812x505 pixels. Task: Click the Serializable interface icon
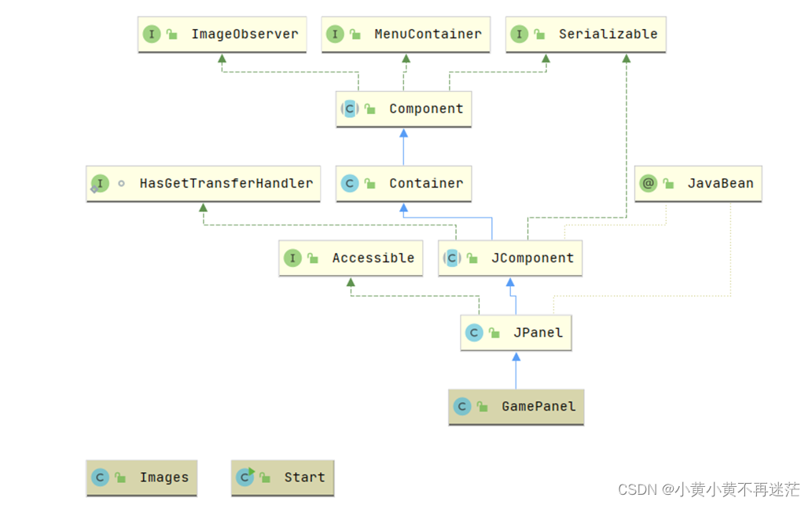pos(519,34)
